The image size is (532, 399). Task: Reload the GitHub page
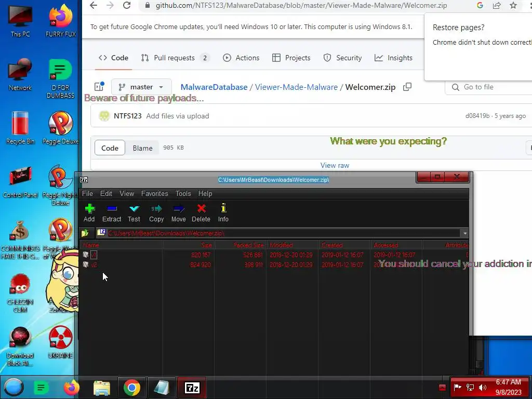pyautogui.click(x=127, y=5)
